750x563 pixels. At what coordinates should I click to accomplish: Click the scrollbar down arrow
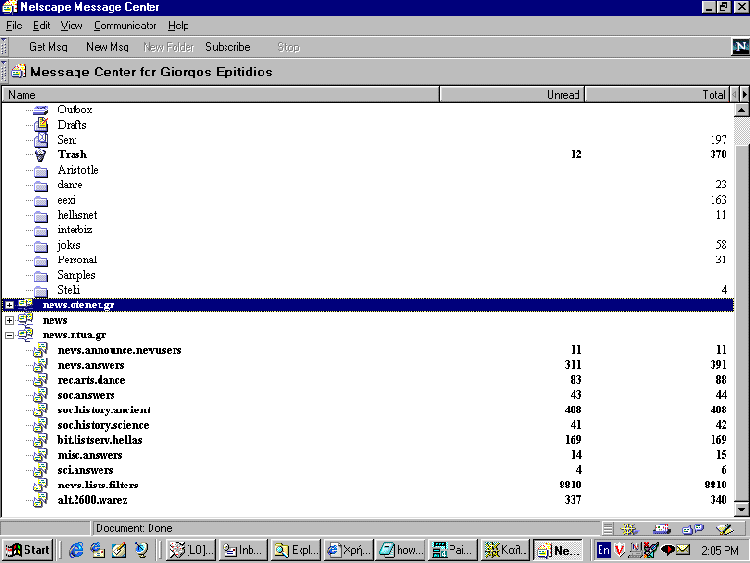click(x=741, y=509)
